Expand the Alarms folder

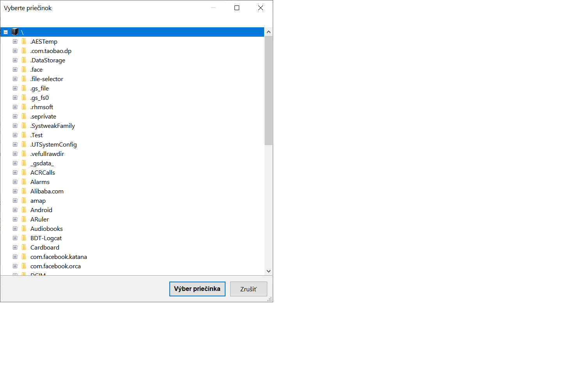click(x=15, y=182)
